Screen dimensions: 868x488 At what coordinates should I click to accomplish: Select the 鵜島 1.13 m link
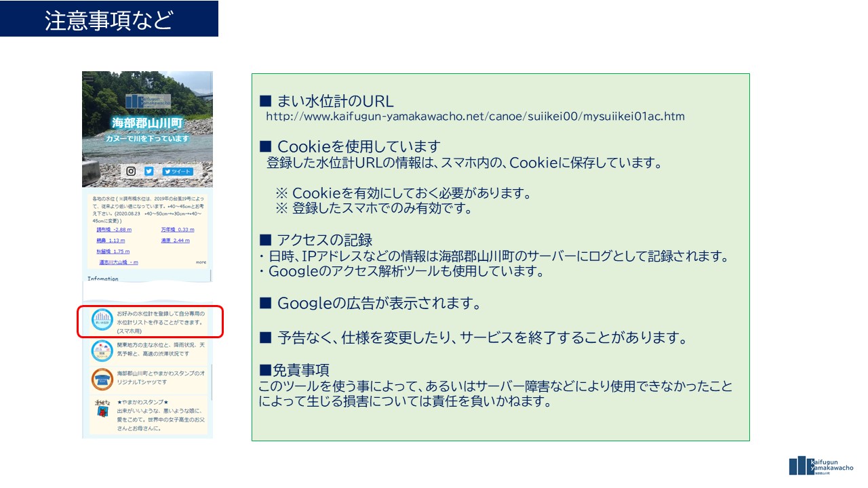tap(111, 241)
